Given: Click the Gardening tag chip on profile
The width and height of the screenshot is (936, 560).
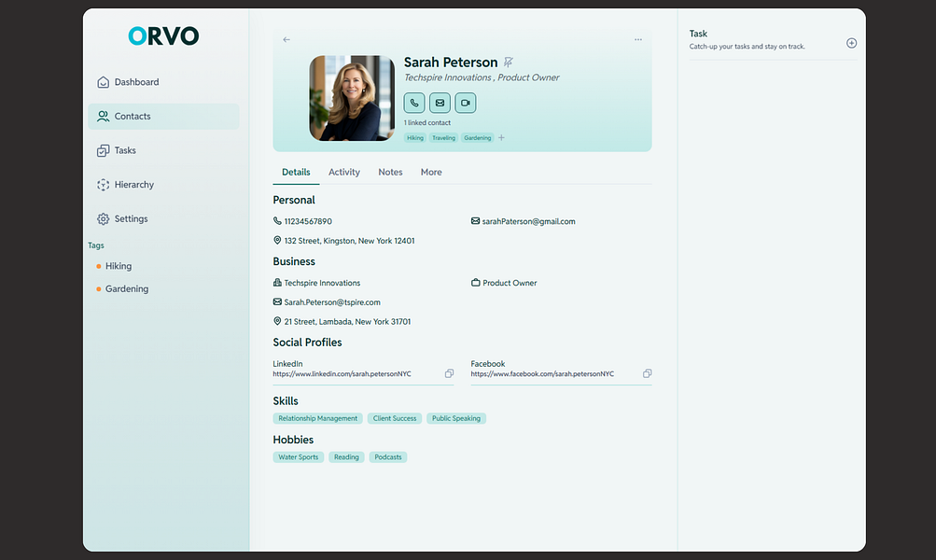Looking at the screenshot, I should tap(478, 138).
